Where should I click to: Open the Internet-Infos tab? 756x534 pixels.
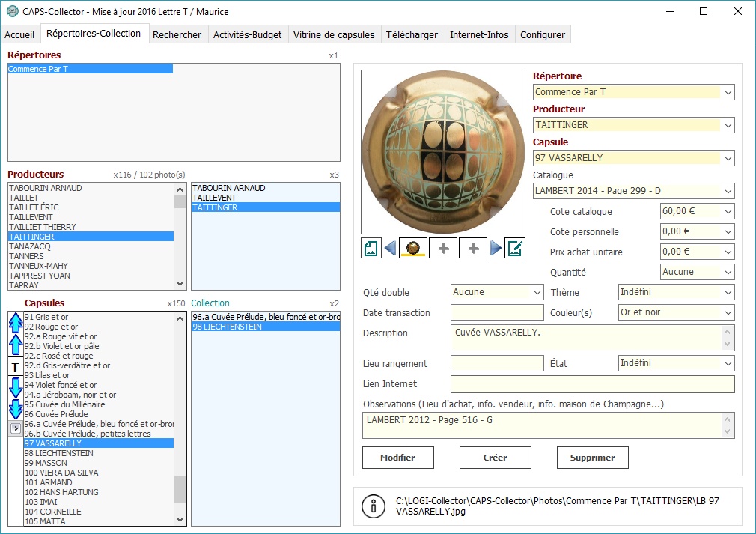479,34
